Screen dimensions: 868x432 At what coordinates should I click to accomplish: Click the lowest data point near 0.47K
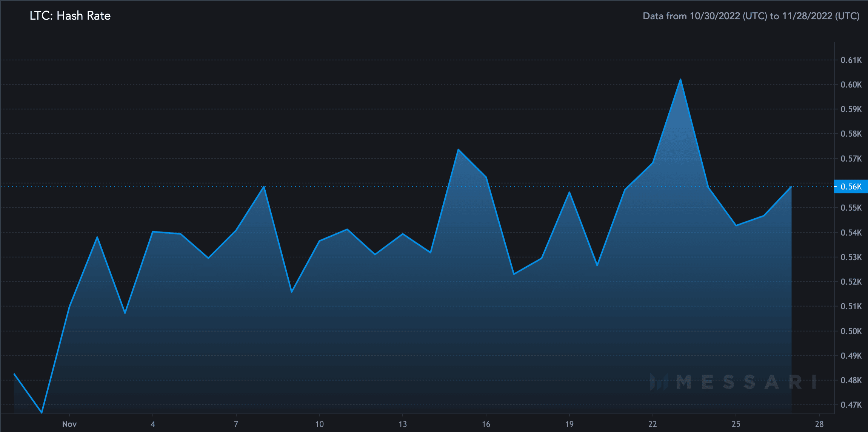coord(42,413)
